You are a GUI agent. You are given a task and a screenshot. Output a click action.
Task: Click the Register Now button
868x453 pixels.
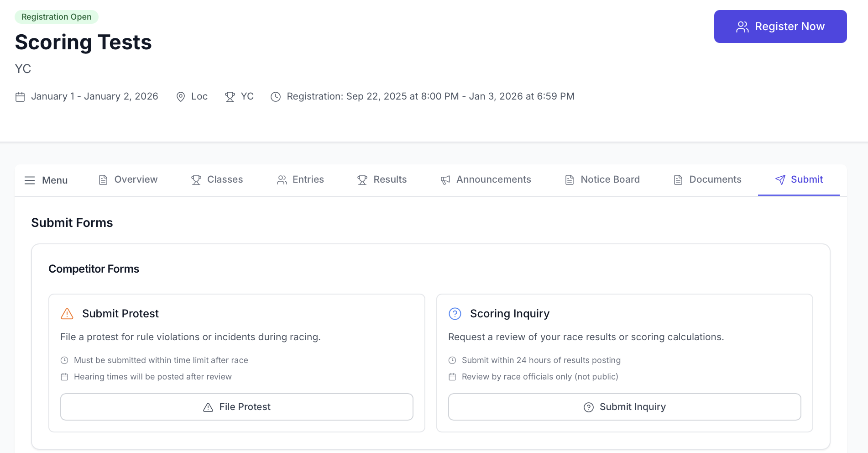pos(780,26)
